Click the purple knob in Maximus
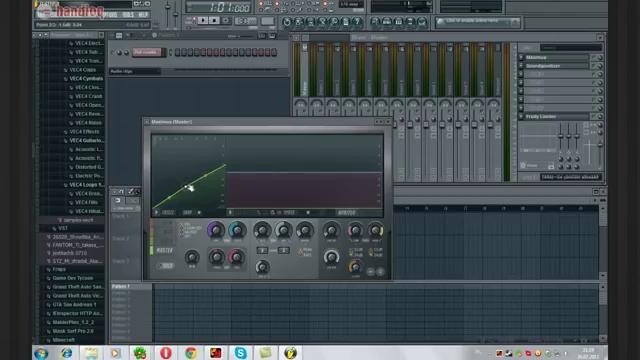Screen dimensions: 640x360 [x=216, y=231]
